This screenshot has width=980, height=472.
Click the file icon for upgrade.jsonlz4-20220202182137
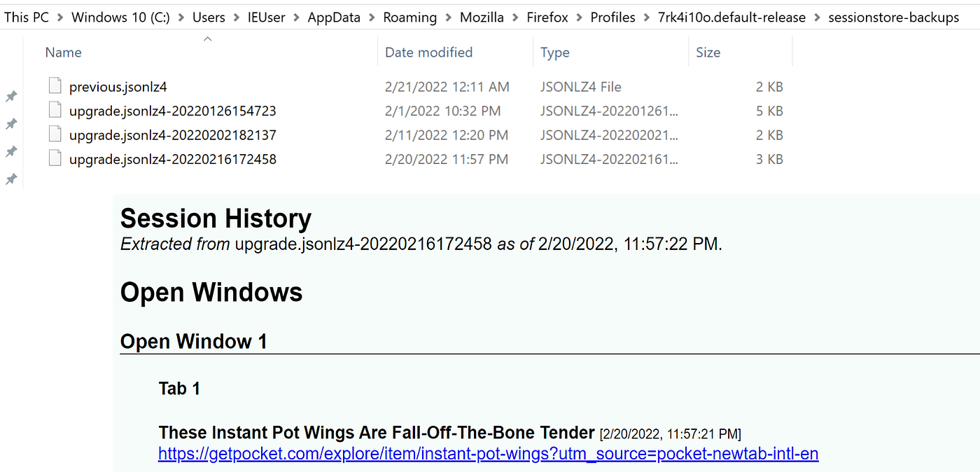55,134
